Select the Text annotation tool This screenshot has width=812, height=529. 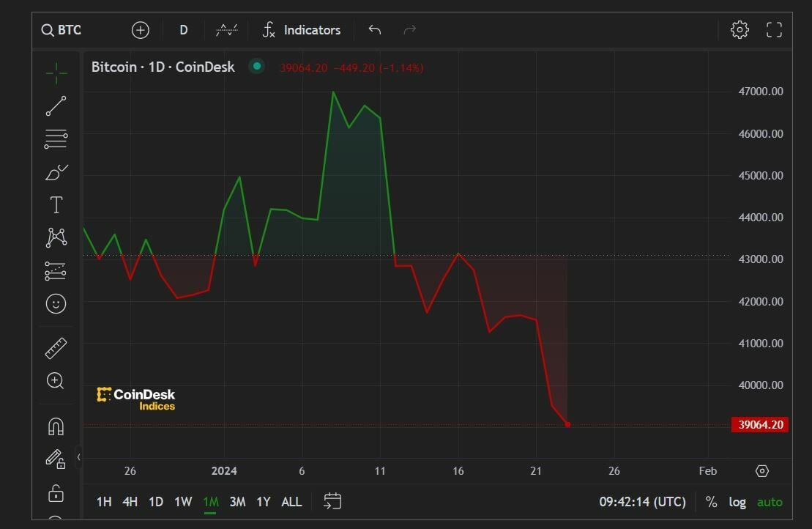tap(56, 204)
